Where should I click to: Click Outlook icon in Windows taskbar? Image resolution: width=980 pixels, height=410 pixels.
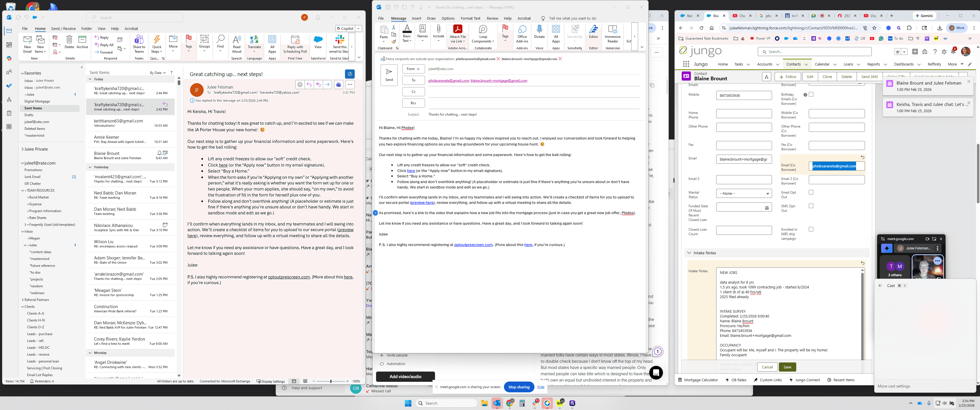pyautogui.click(x=497, y=403)
